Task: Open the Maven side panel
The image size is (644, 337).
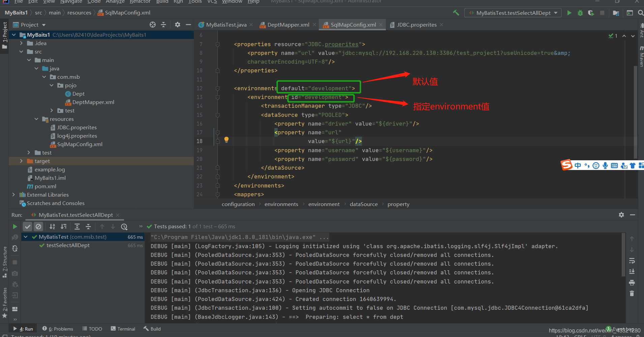Action: (x=641, y=57)
